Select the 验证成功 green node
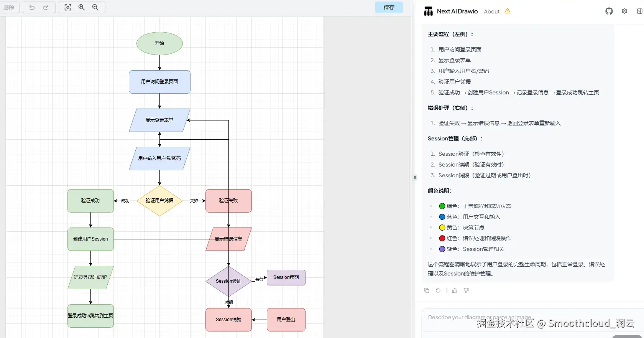 (90, 201)
